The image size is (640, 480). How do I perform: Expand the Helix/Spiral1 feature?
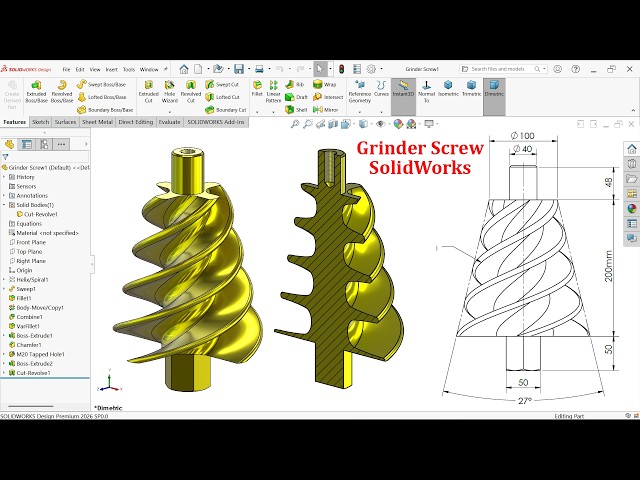point(4,280)
